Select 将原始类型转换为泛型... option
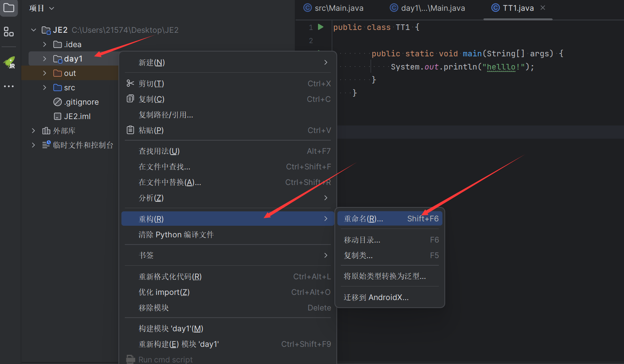The image size is (624, 364). 390,276
